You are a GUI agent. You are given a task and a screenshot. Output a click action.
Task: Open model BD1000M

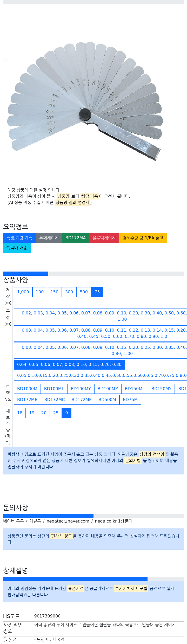point(27,389)
